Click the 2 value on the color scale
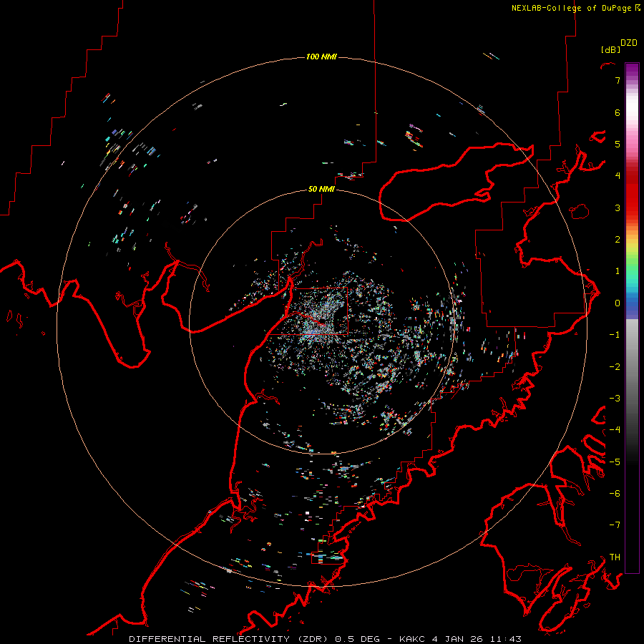The image size is (644, 644). click(618, 240)
